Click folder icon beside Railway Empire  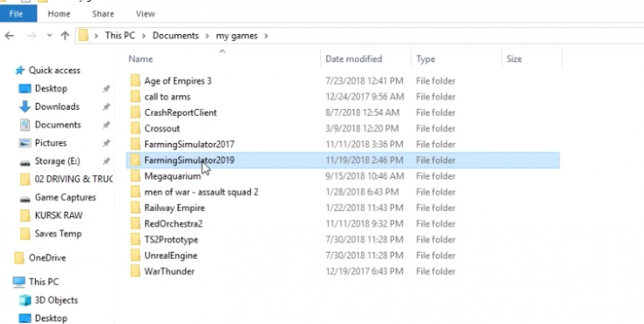pyautogui.click(x=136, y=207)
